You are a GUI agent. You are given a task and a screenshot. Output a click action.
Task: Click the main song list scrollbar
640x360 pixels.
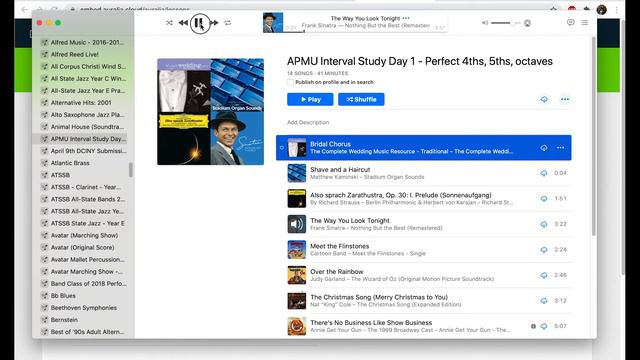(x=593, y=136)
